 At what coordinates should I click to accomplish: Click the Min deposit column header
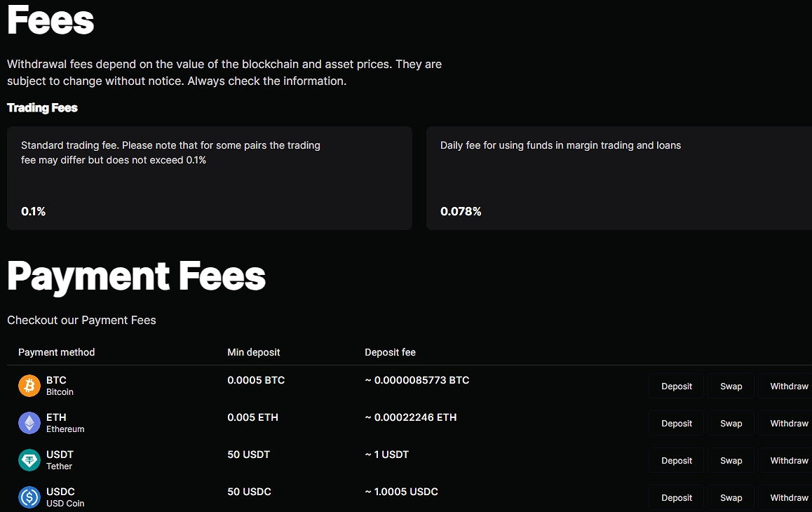coord(253,352)
